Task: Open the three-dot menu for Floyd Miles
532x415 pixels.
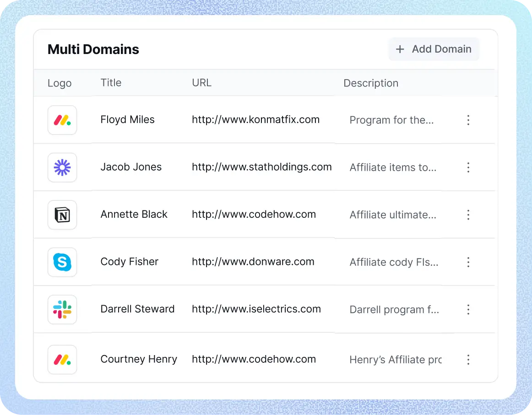Action: coord(468,120)
